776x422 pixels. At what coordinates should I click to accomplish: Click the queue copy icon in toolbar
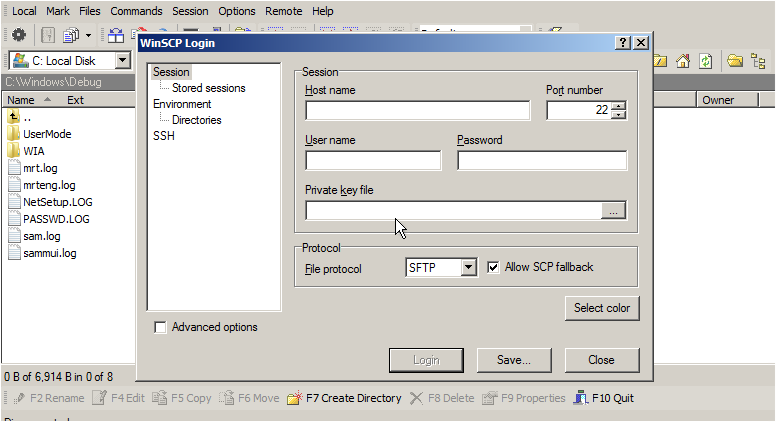(x=71, y=35)
